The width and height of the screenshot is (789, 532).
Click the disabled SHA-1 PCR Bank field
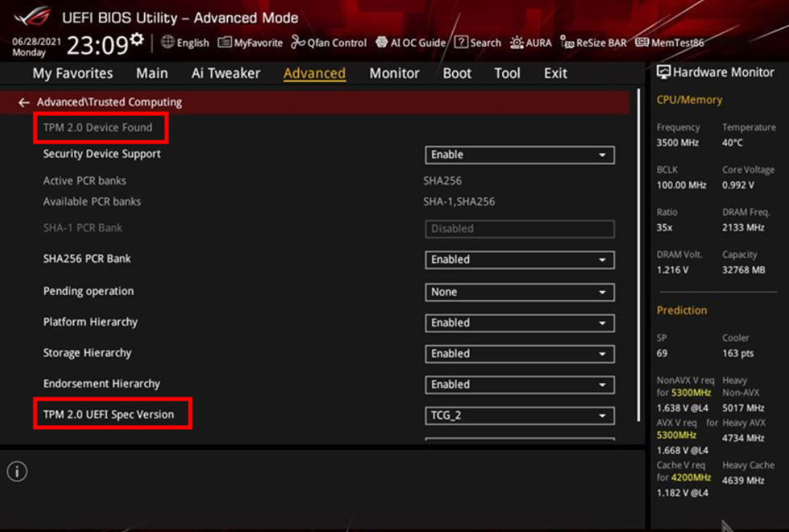pyautogui.click(x=520, y=229)
